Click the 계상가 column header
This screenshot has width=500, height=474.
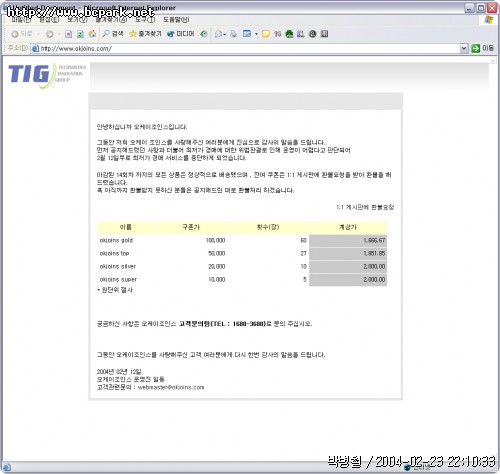[348, 227]
